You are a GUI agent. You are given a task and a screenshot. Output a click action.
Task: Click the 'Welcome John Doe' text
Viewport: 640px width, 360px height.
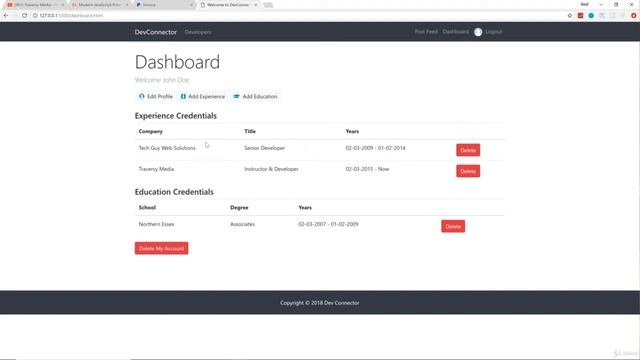pos(162,80)
